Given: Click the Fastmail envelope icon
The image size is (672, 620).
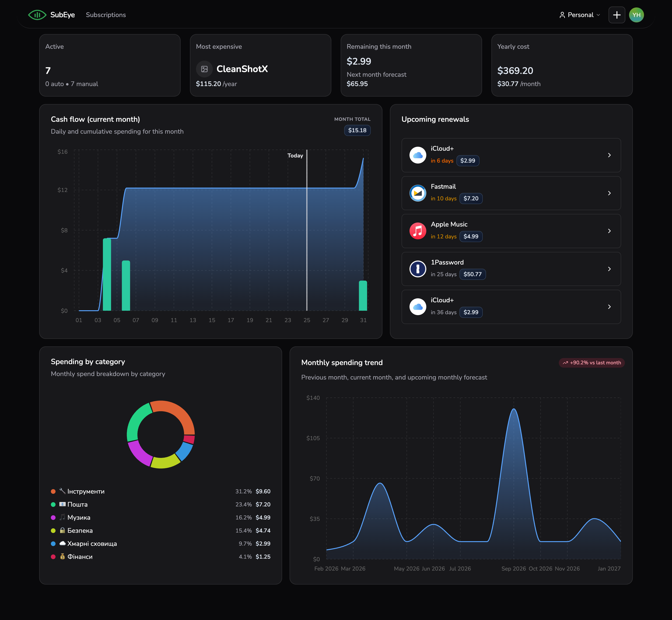Looking at the screenshot, I should click(418, 193).
